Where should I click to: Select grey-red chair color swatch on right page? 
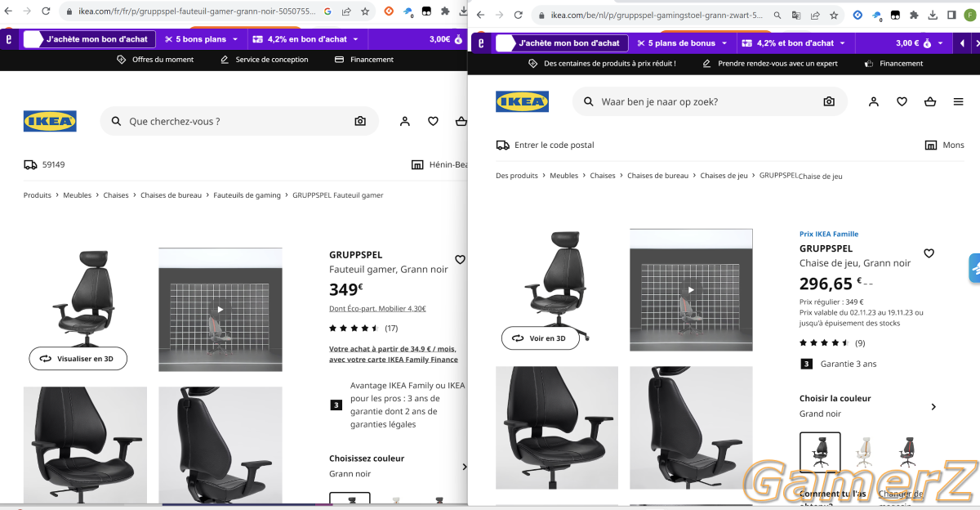pyautogui.click(x=907, y=452)
